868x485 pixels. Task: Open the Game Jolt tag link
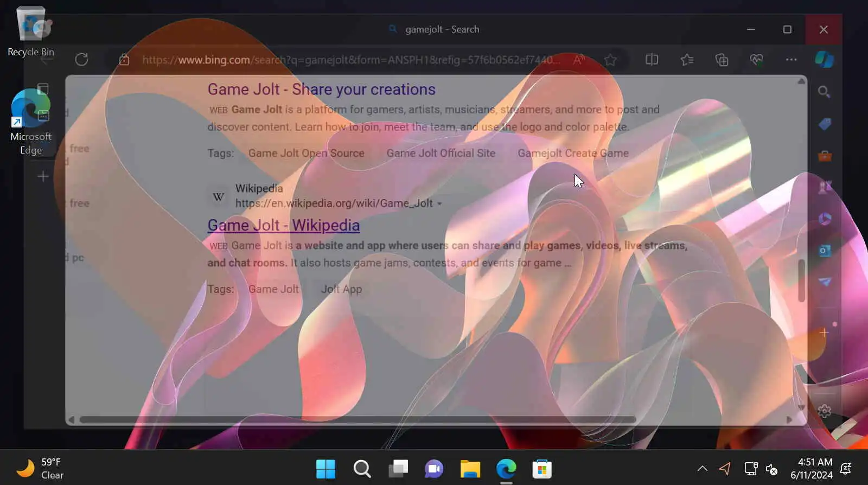pos(273,289)
